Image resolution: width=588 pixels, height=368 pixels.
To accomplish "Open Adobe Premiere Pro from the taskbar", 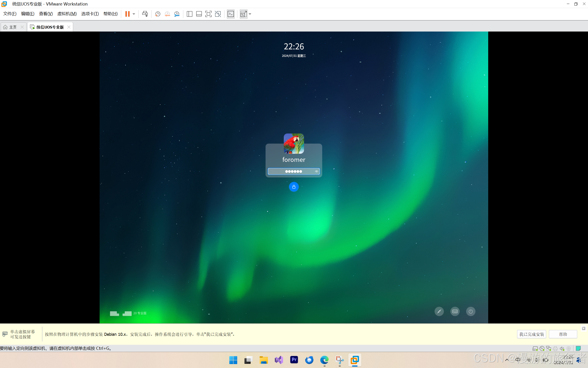I will (294, 360).
